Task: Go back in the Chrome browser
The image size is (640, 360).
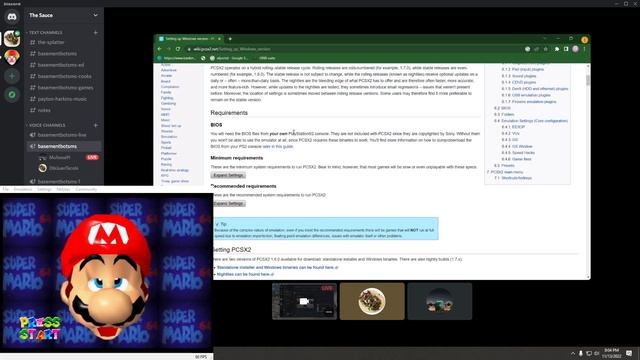Action: click(160, 49)
